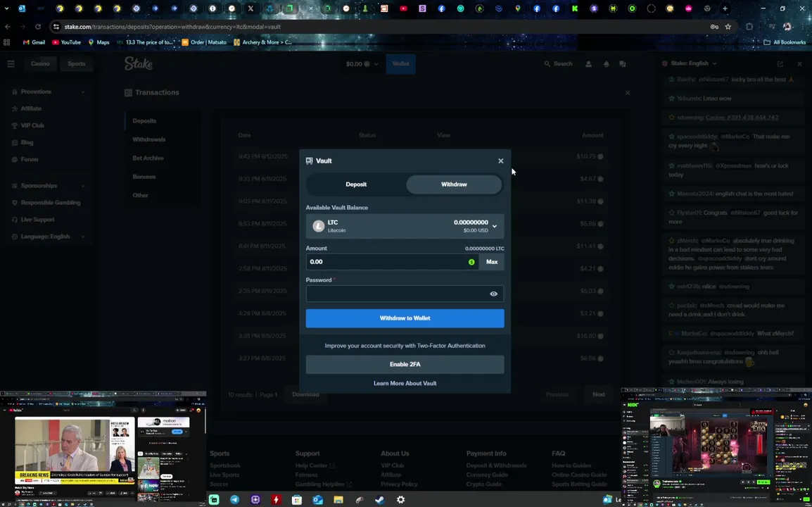Open Outlook from taskbar
This screenshot has width=812, height=507.
click(317, 500)
